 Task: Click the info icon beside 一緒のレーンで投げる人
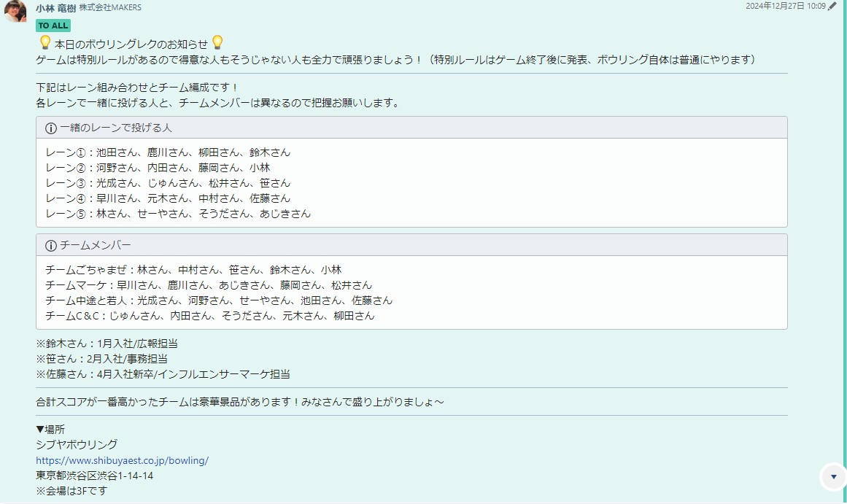coord(51,128)
